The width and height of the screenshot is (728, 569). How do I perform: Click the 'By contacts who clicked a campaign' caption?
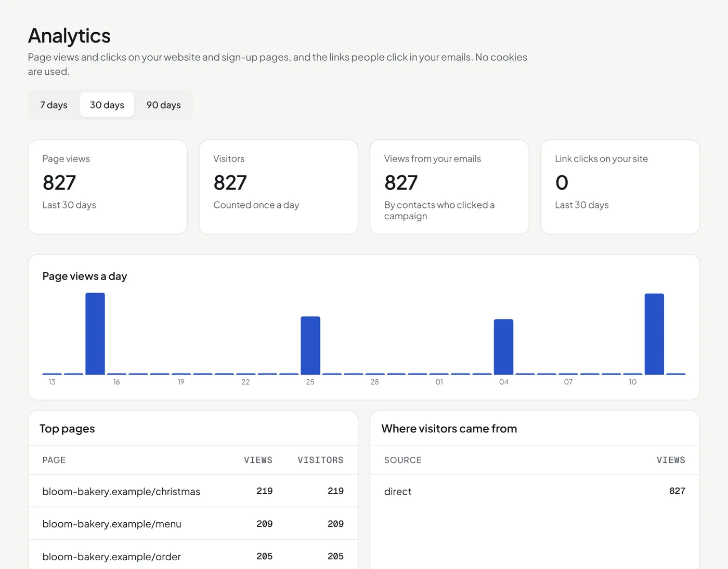pos(439,210)
